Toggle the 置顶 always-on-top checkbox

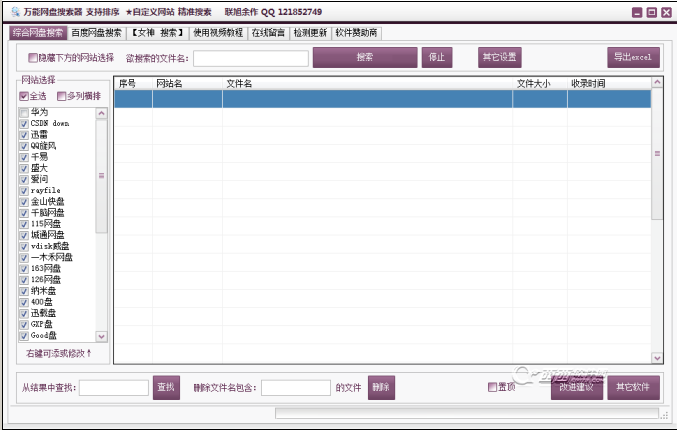click(x=492, y=387)
